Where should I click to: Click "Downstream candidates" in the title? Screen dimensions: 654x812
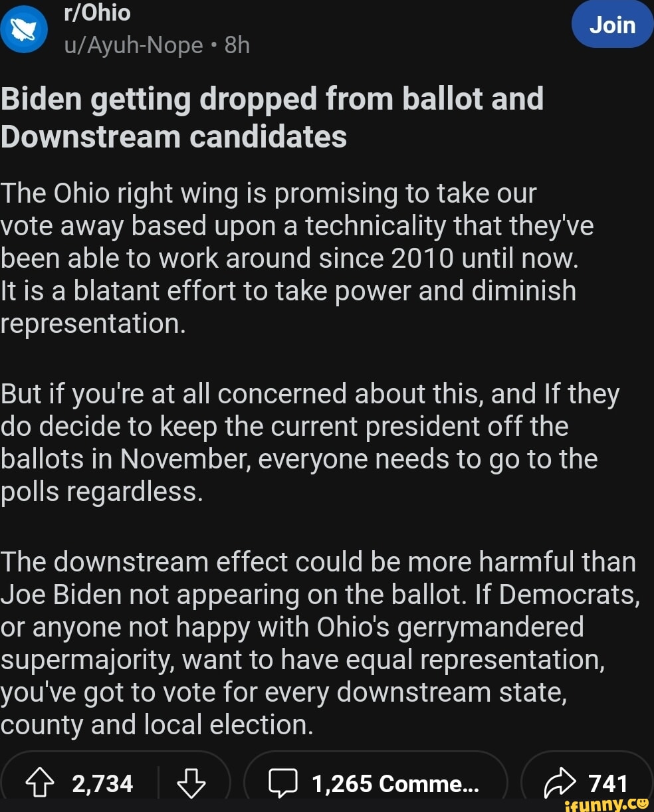point(174,137)
